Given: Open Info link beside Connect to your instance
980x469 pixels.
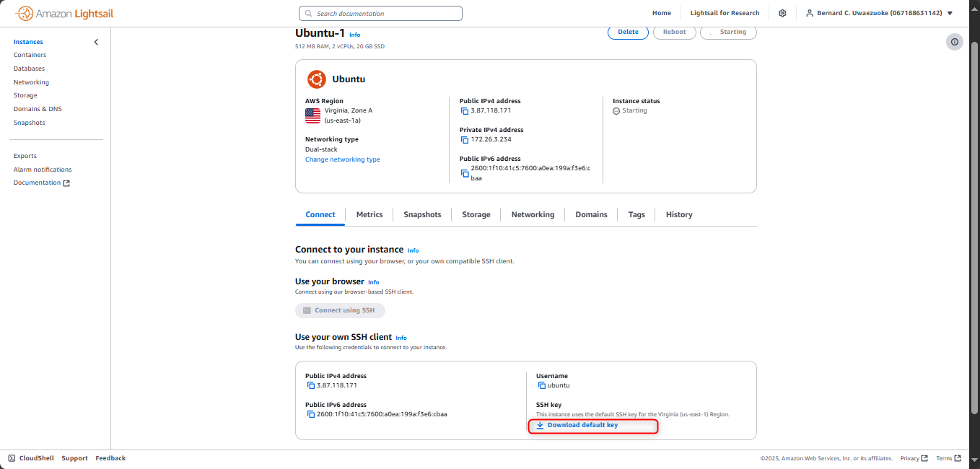Looking at the screenshot, I should click(413, 250).
